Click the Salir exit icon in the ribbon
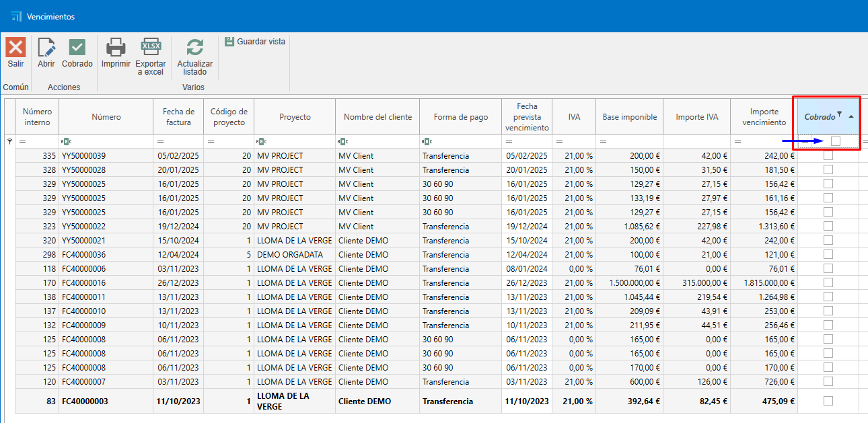The width and height of the screenshot is (868, 423). pyautogui.click(x=15, y=48)
